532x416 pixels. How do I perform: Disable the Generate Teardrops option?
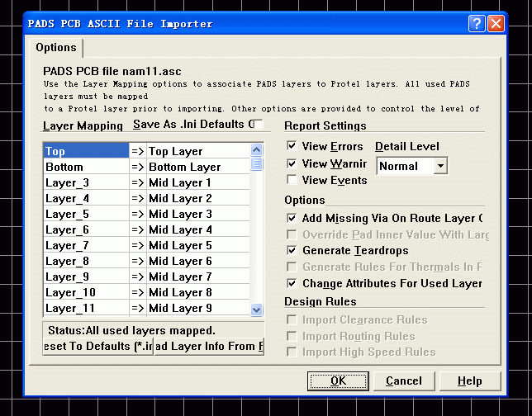(x=292, y=250)
